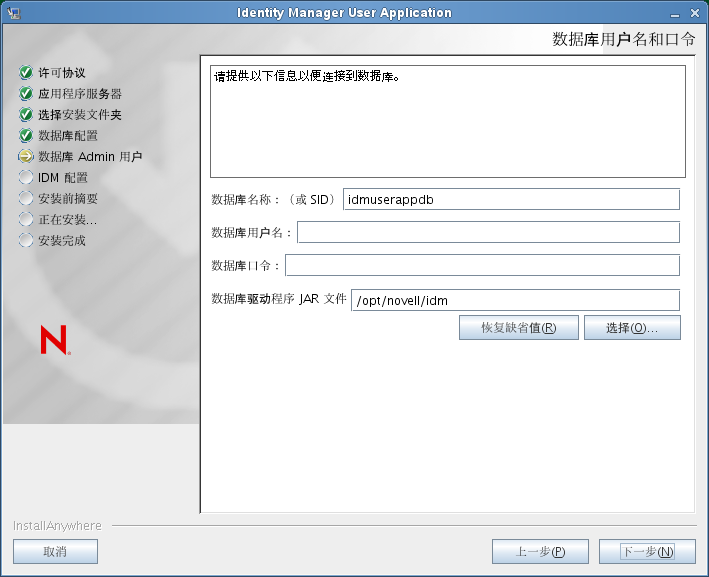Image resolution: width=709 pixels, height=577 pixels.
Task: Select the IDM 配置 step label
Action: 63,177
